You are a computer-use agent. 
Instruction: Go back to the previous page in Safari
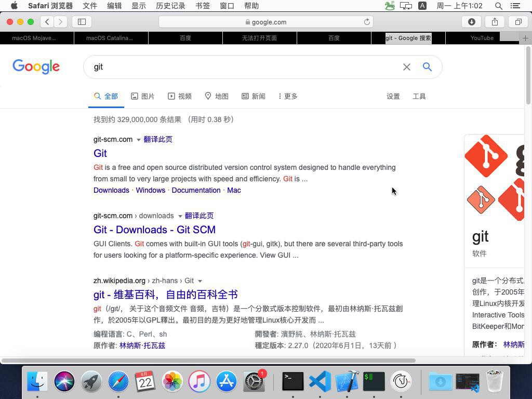point(47,22)
